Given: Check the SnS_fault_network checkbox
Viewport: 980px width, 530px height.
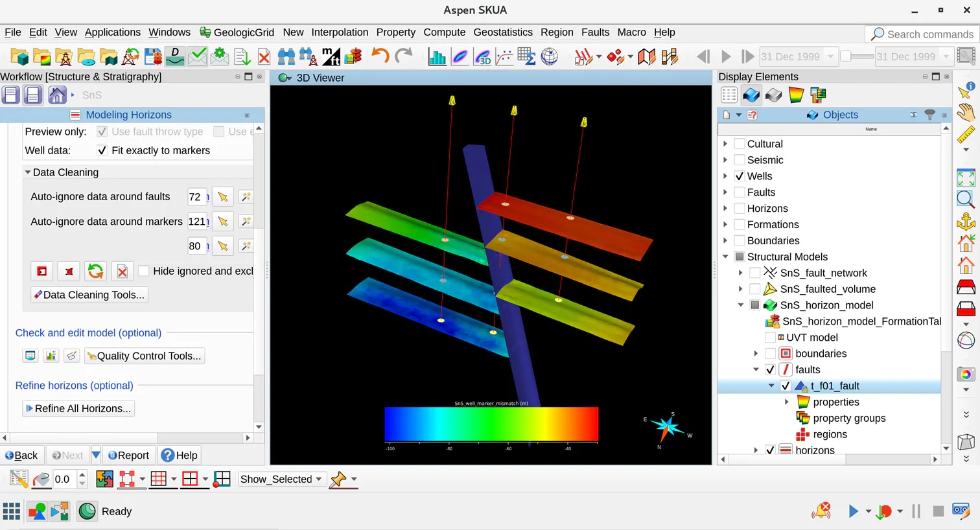Looking at the screenshot, I should click(754, 273).
